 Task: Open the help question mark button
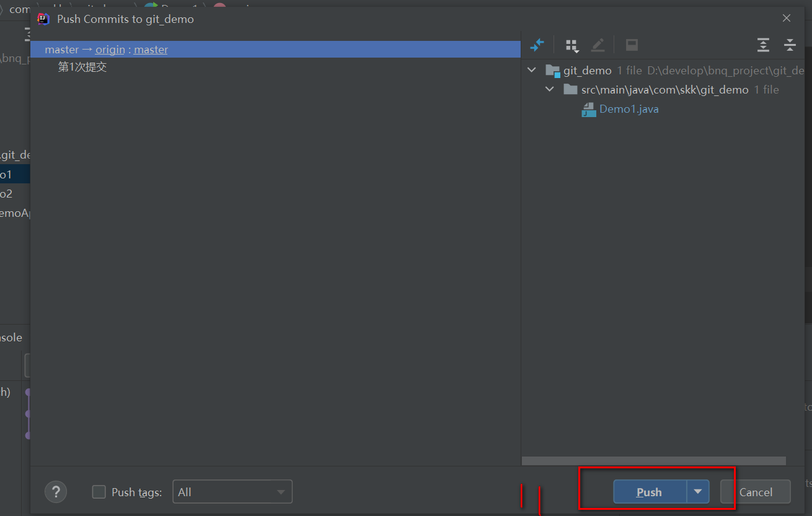pyautogui.click(x=56, y=492)
